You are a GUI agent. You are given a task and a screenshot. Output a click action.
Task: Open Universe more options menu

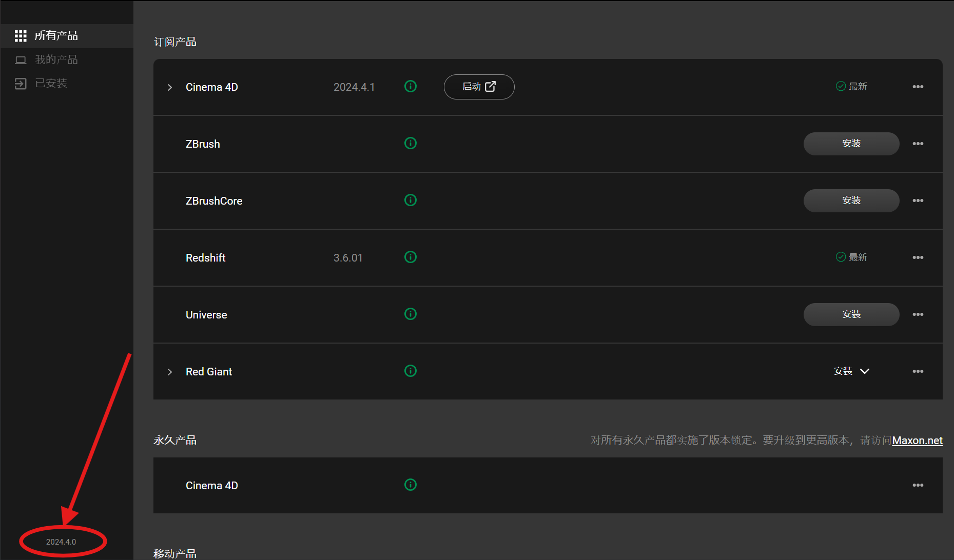918,314
